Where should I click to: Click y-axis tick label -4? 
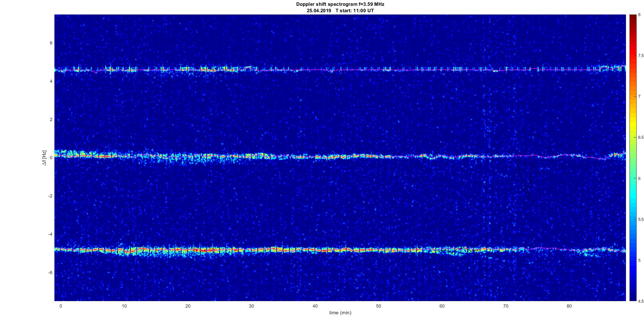pyautogui.click(x=50, y=234)
